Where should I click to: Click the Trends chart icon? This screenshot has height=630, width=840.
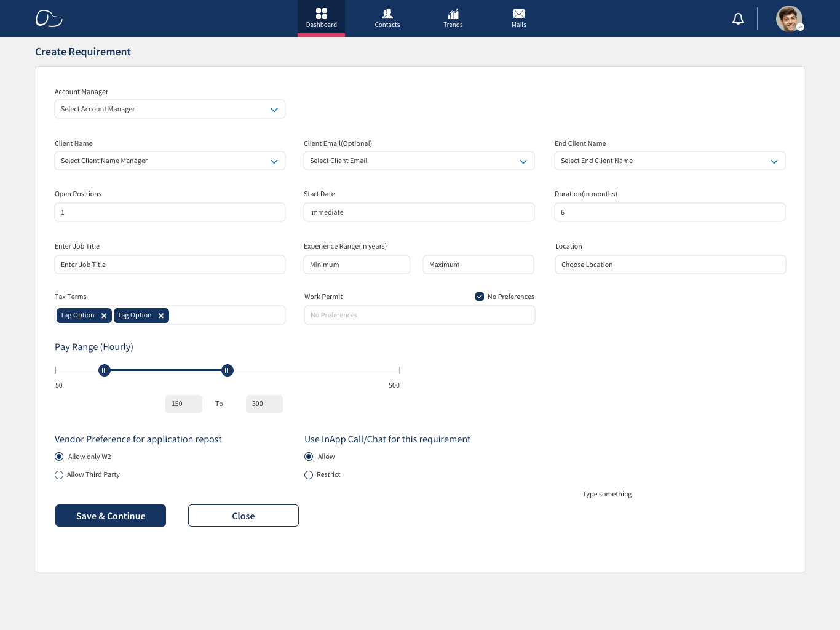(453, 14)
